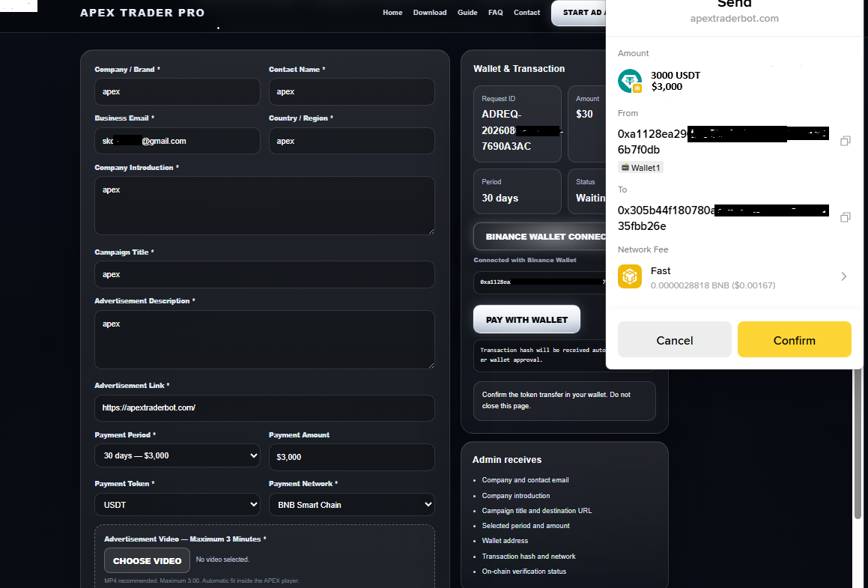The height and width of the screenshot is (588, 868).
Task: Open the Guide nav item
Action: tap(467, 12)
